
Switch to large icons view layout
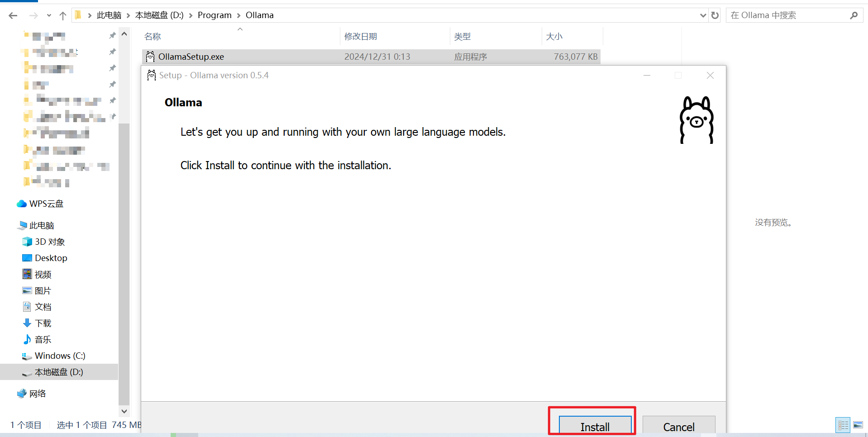pyautogui.click(x=858, y=425)
